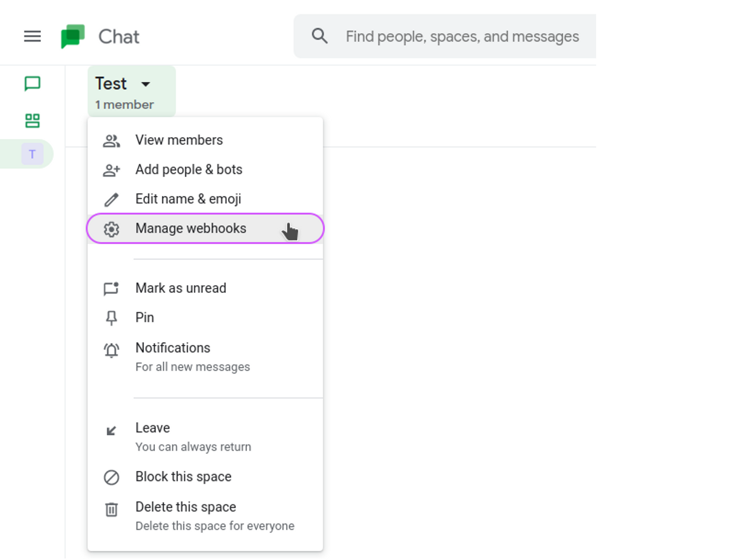
Task: Click the Manage webhooks gear icon
Action: tap(111, 228)
